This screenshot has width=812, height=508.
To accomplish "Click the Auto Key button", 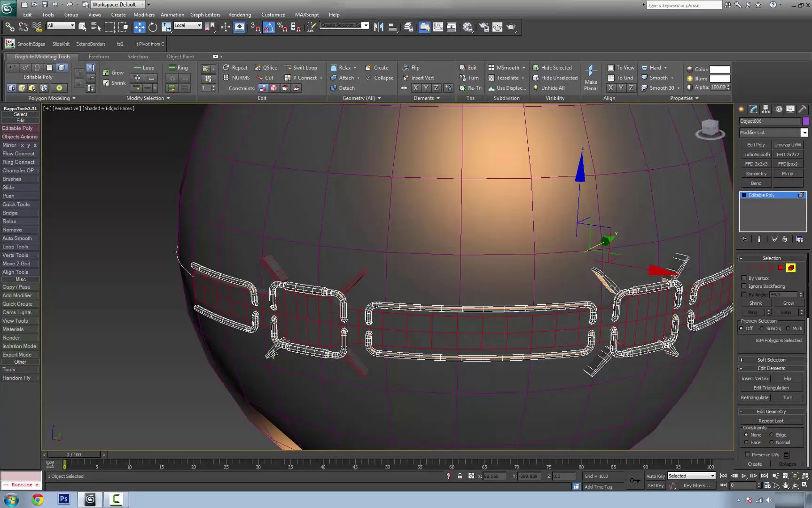I will [x=656, y=476].
